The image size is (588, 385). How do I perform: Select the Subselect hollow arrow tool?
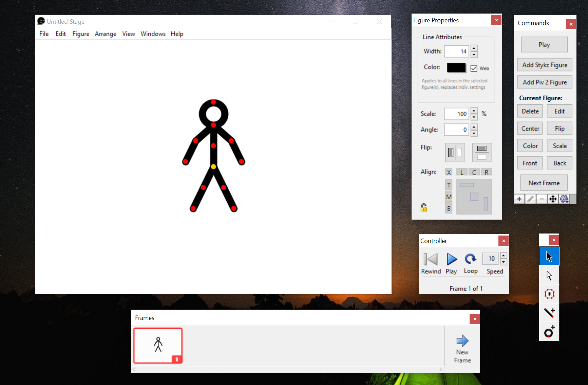pyautogui.click(x=549, y=275)
